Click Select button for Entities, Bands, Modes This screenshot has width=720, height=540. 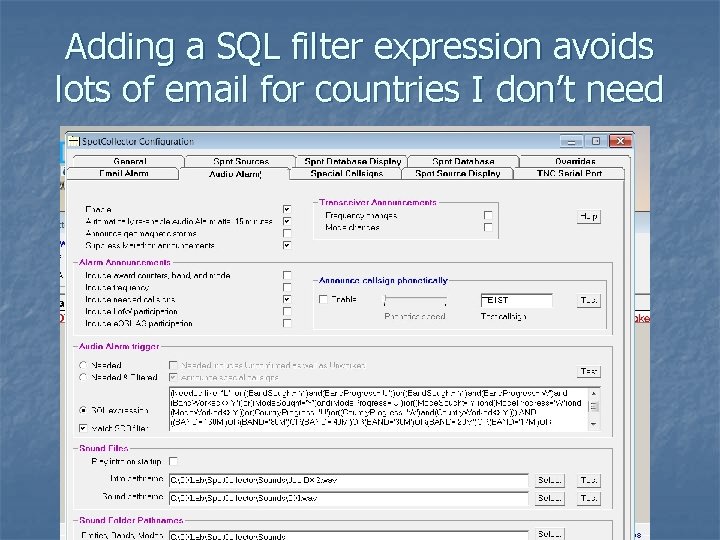(550, 534)
